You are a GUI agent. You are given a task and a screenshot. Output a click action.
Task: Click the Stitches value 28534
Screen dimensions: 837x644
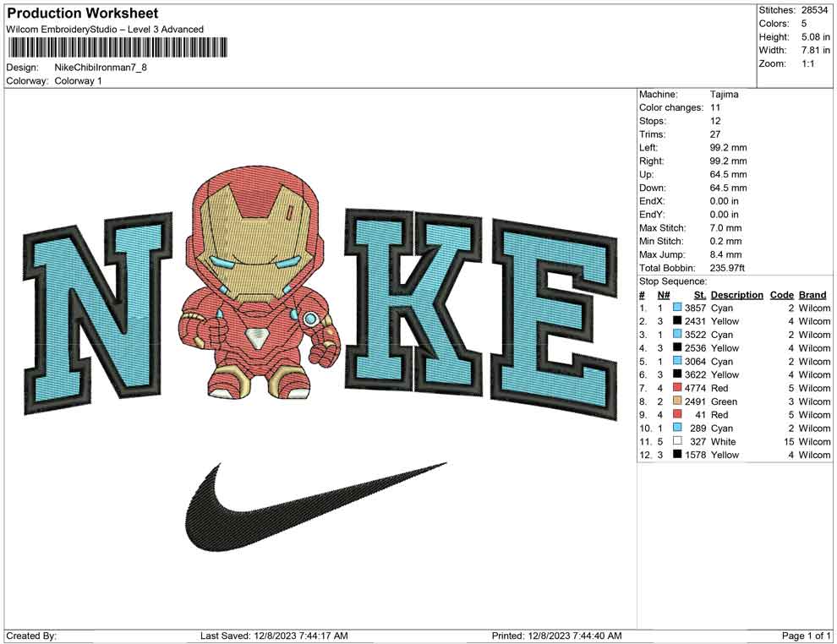(x=814, y=10)
